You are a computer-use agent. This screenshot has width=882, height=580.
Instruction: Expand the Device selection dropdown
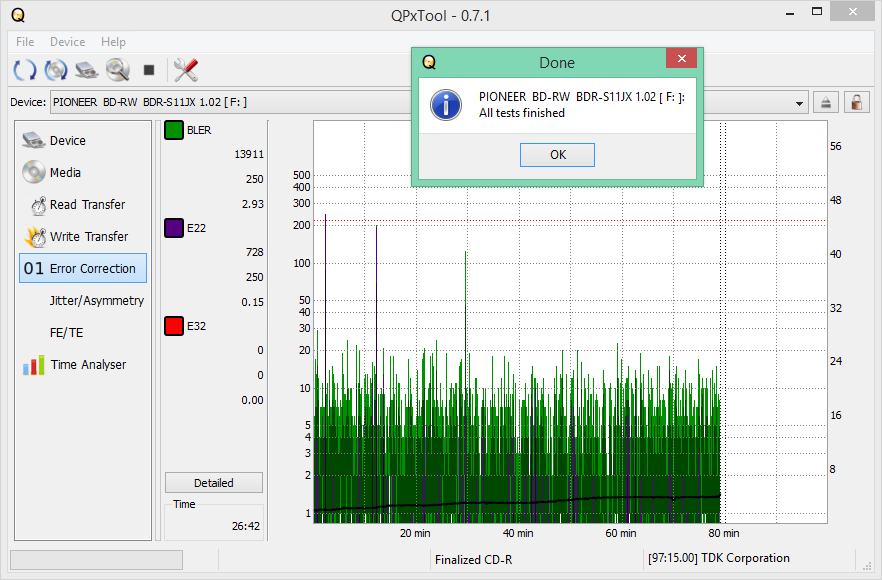[799, 104]
